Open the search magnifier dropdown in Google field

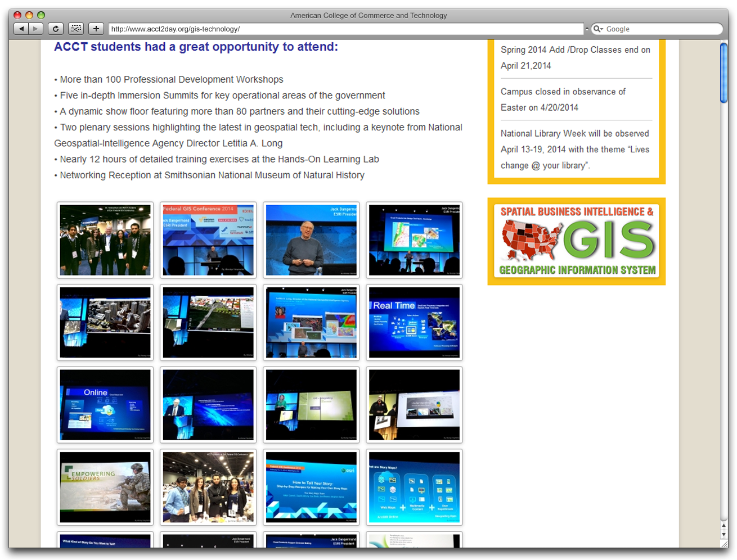(x=597, y=29)
